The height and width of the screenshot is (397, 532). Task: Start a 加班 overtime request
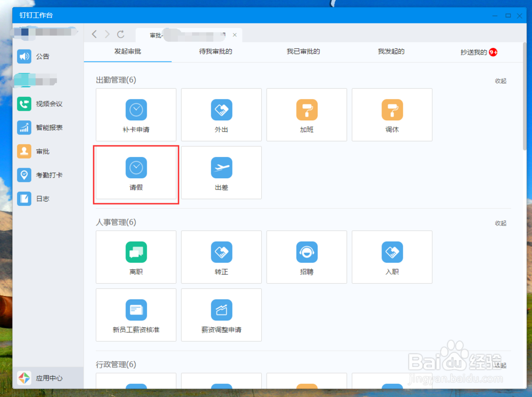point(307,115)
